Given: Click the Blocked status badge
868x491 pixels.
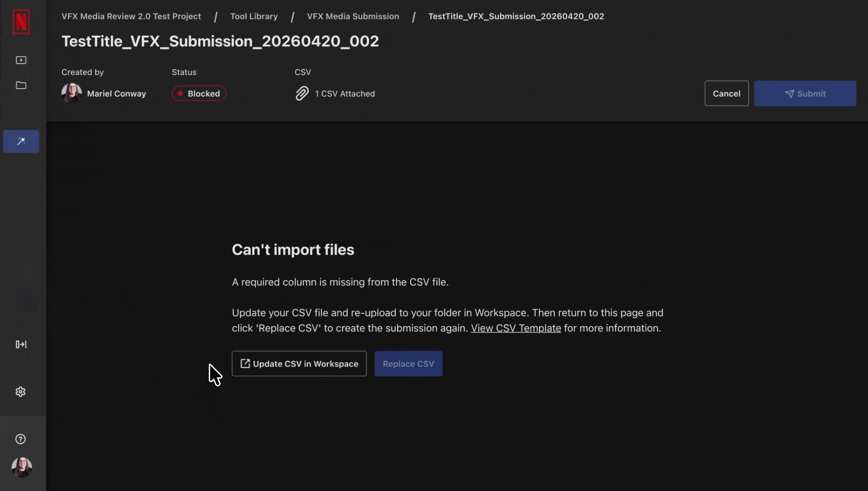Looking at the screenshot, I should coord(199,94).
